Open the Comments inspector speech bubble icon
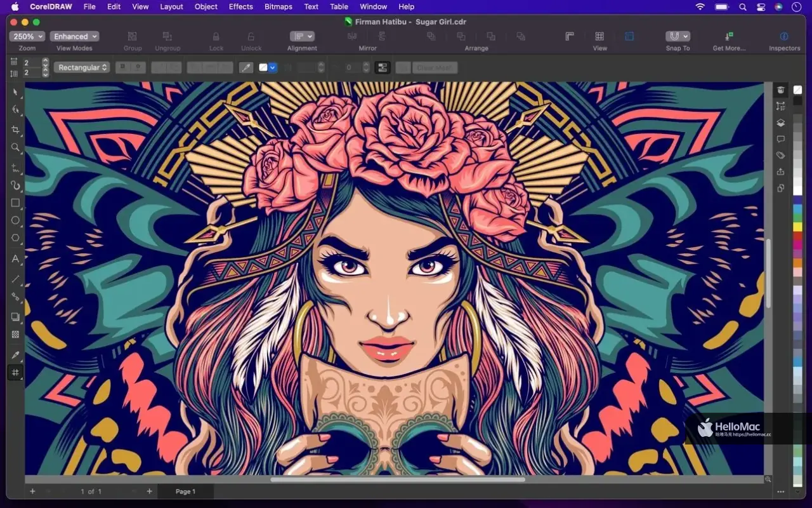Screen dimensions: 812x508 [781, 139]
